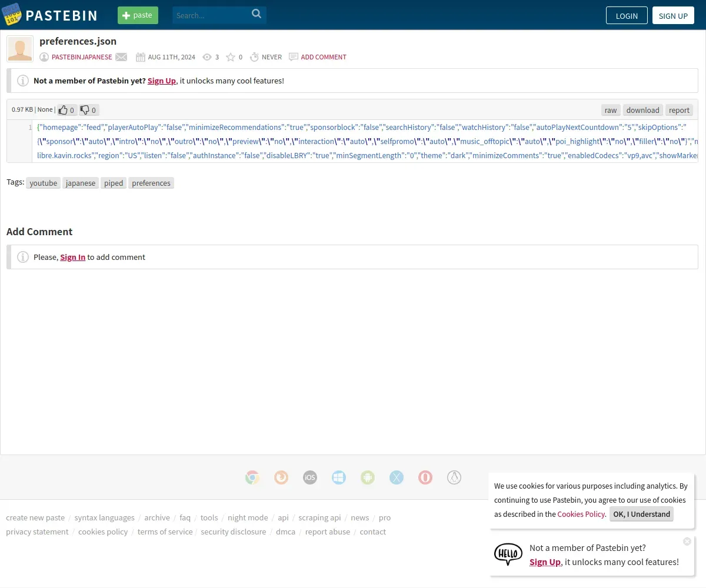The height and width of the screenshot is (588, 706).
Task: Click Sign In link to add comment
Action: click(x=73, y=257)
